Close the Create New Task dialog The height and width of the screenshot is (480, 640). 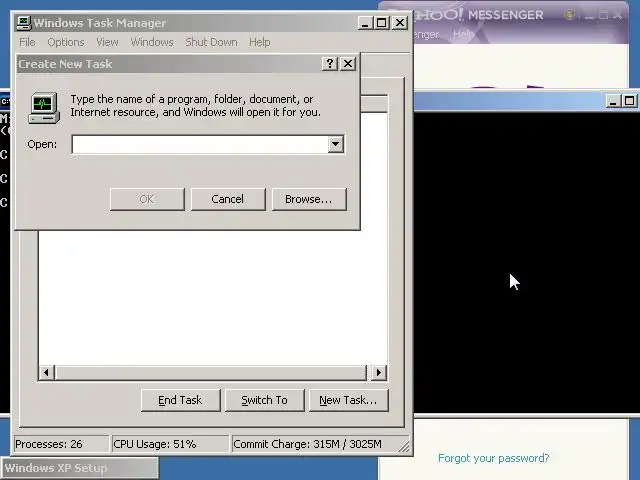(348, 64)
